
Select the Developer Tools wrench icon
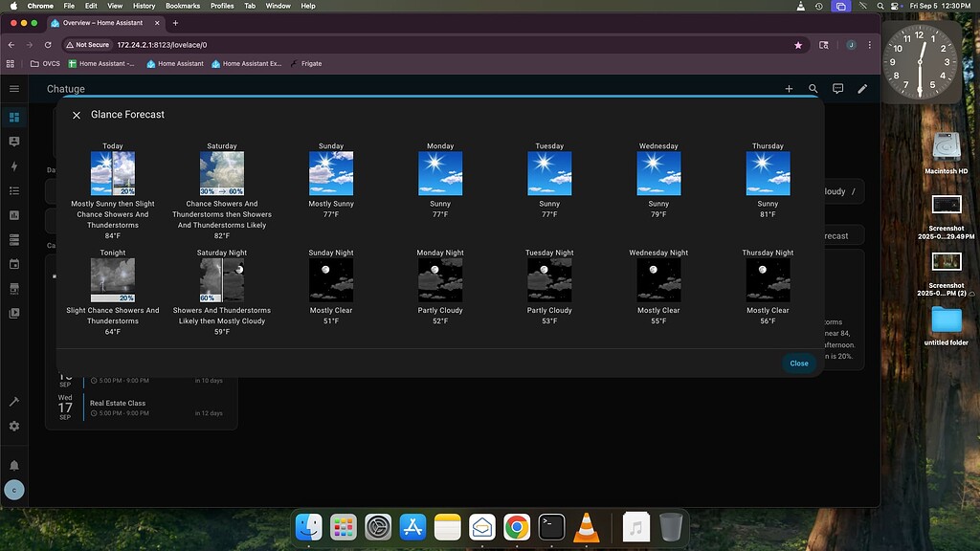pos(13,402)
